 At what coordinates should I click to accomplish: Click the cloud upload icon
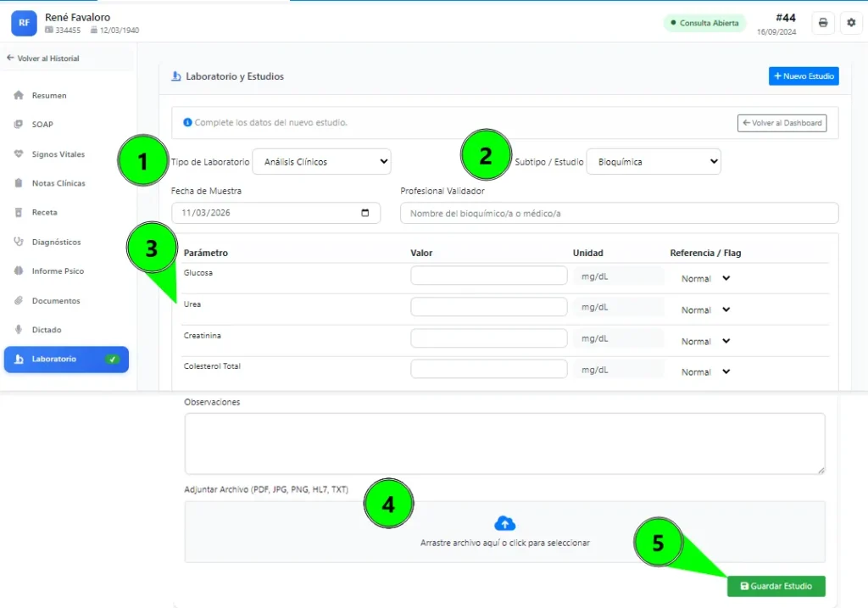coord(504,522)
